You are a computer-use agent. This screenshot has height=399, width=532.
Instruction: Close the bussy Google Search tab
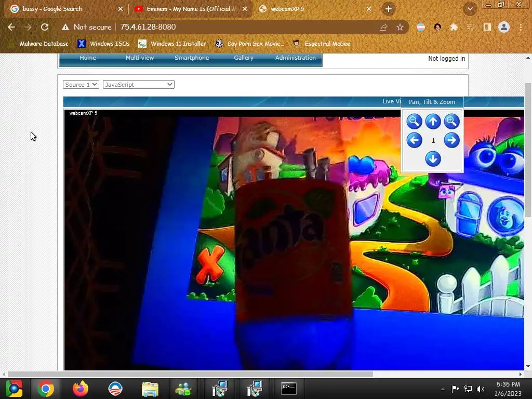point(121,9)
